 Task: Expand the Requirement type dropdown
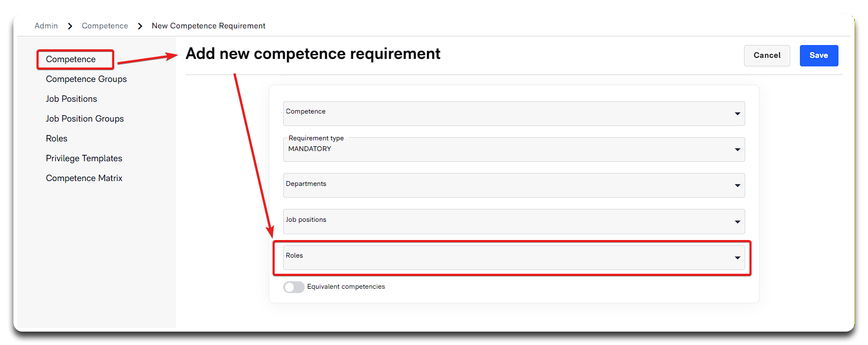click(x=737, y=149)
